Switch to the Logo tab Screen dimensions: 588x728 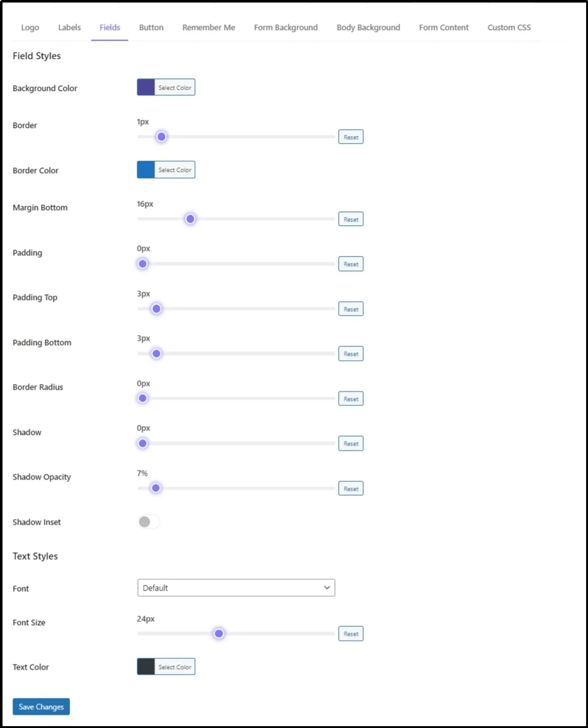29,27
